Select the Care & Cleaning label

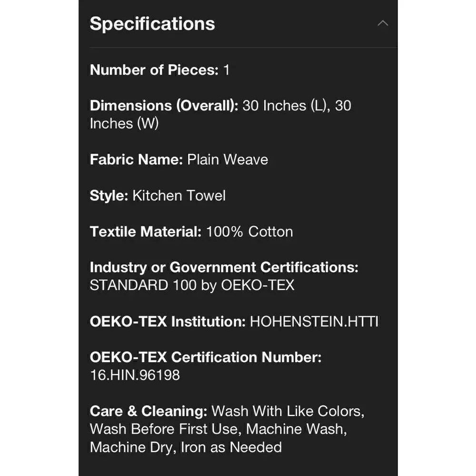(149, 411)
